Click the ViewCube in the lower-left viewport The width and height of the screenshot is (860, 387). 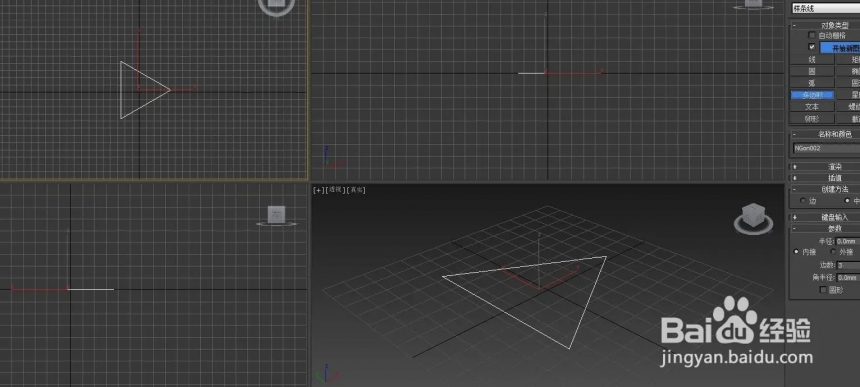tap(276, 214)
